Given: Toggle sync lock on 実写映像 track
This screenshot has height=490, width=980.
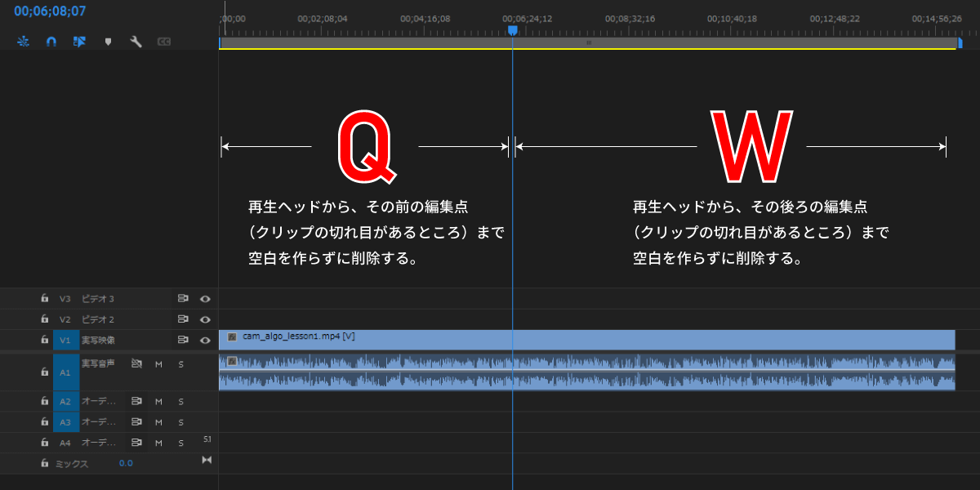Looking at the screenshot, I should pos(183,340).
